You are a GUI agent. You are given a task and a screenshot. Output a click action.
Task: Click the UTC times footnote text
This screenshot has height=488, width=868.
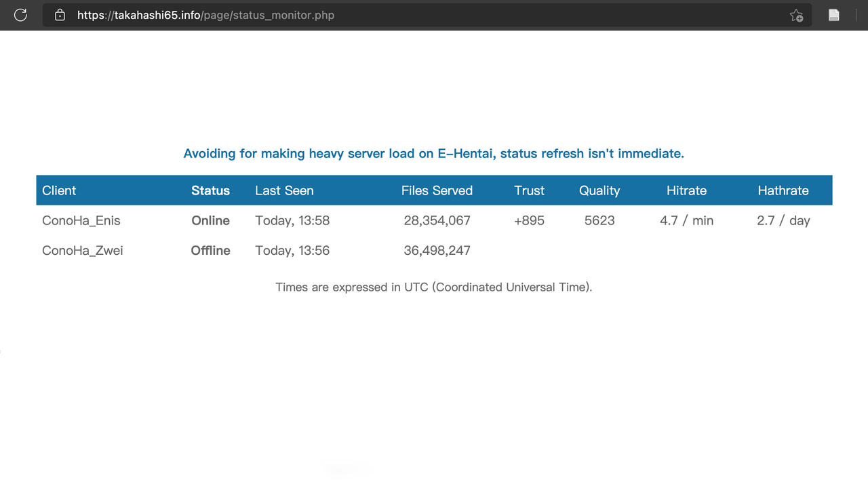click(x=434, y=287)
